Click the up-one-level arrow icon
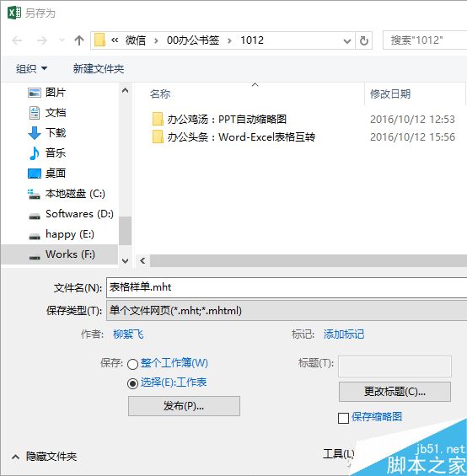The height and width of the screenshot is (476, 467). tap(79, 40)
